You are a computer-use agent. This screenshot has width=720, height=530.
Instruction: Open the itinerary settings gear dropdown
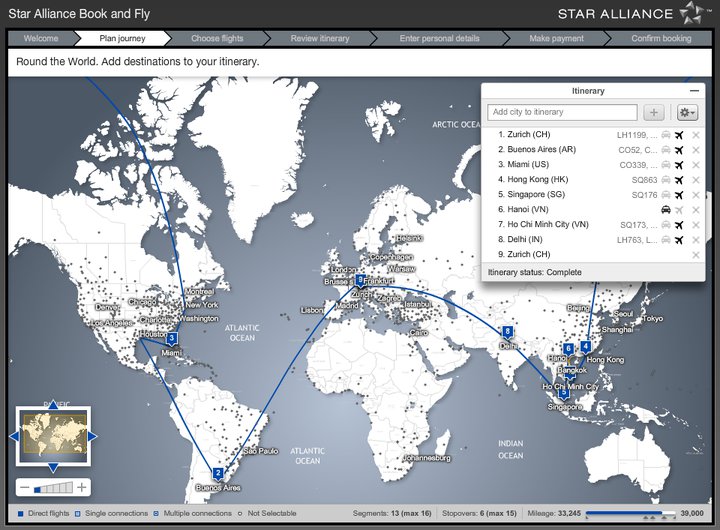[687, 113]
